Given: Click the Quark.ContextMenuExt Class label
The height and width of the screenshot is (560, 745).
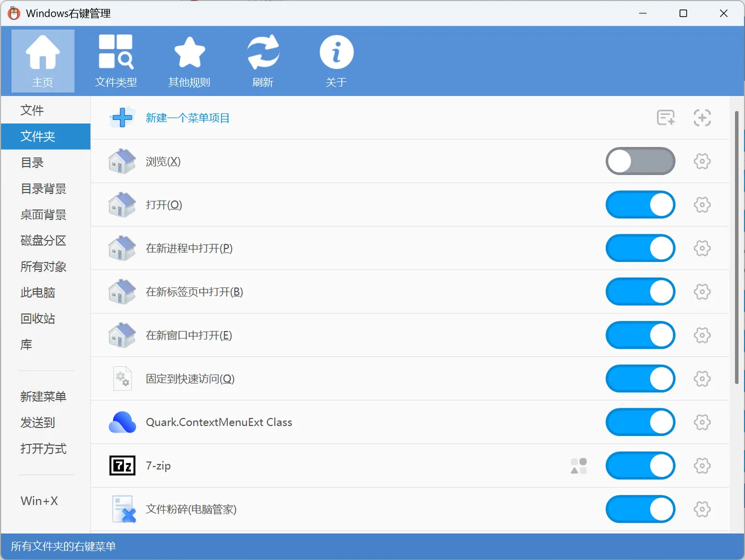Looking at the screenshot, I should tap(219, 422).
